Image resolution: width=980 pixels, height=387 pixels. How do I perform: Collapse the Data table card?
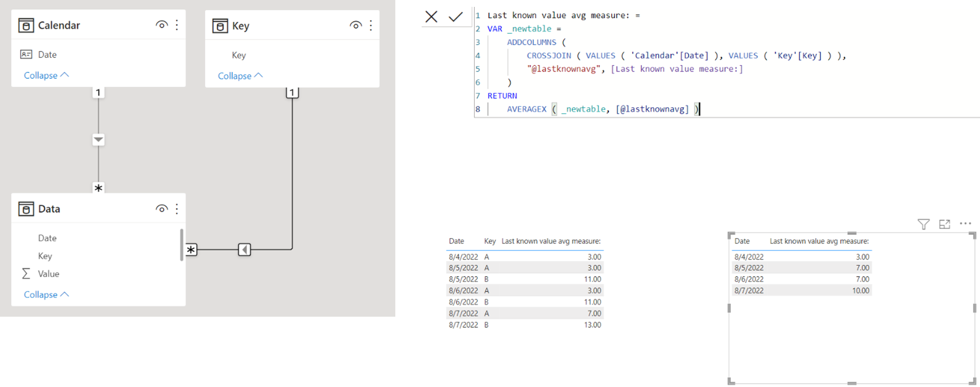coord(46,294)
